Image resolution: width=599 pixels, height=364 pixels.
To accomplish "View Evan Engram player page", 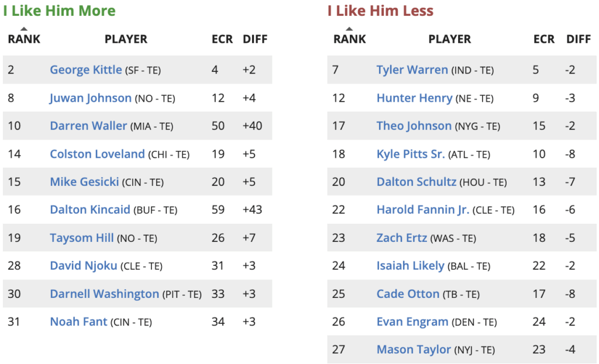I will [x=412, y=322].
